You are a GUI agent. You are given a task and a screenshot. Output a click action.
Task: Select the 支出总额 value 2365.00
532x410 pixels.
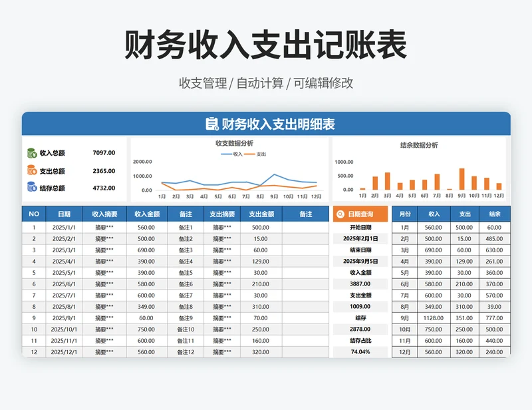pos(104,171)
